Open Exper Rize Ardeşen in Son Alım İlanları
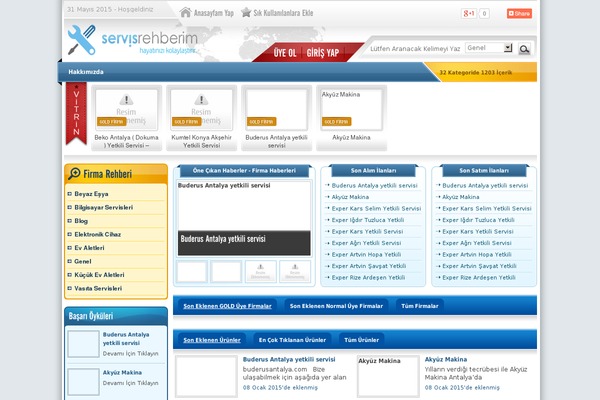Screen dimensions: 600x400 tap(368, 278)
